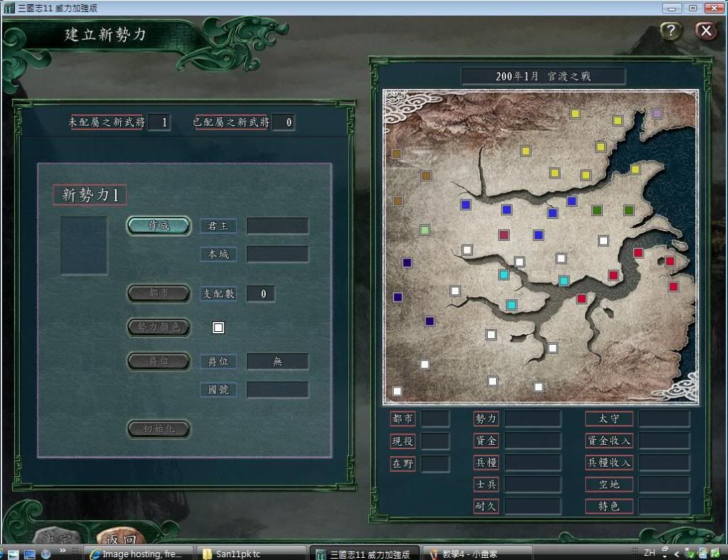Switch to 教學4 - 小畫家 taskbar window
This screenshot has height=560, width=728.
pyautogui.click(x=477, y=554)
